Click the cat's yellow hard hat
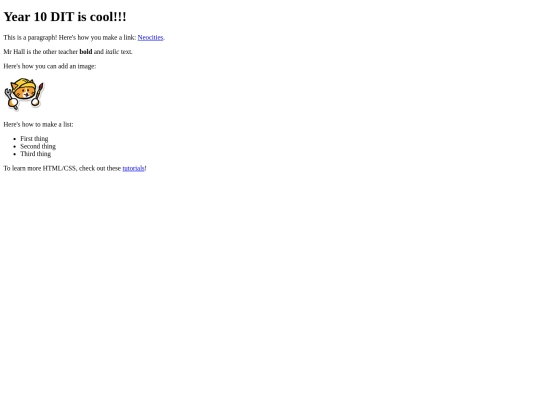Image resolution: width=540 pixels, height=405 pixels. [23, 84]
